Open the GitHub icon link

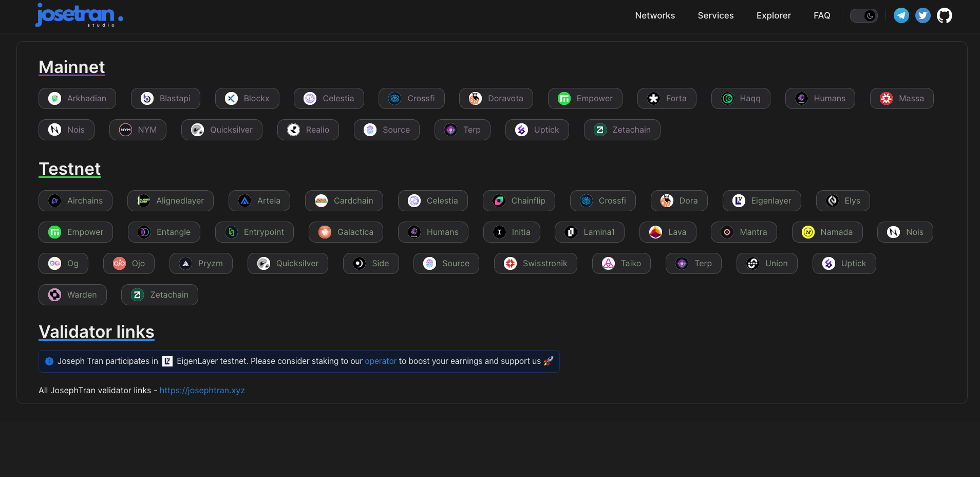click(944, 15)
